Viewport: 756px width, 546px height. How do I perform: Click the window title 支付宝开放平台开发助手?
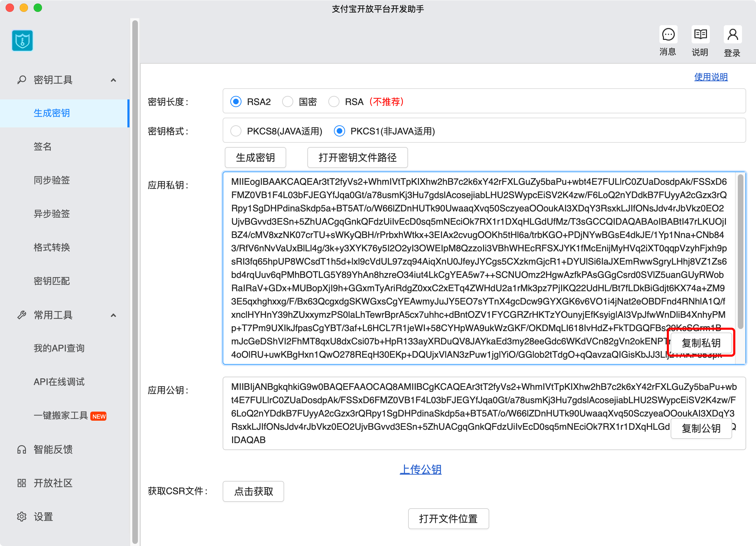pyautogui.click(x=378, y=9)
